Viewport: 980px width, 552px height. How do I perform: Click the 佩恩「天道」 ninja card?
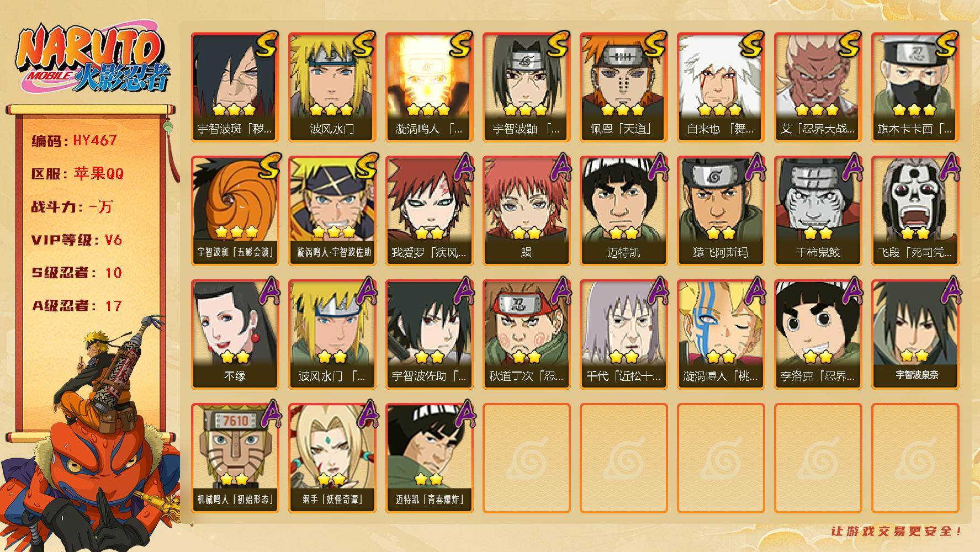[x=624, y=87]
